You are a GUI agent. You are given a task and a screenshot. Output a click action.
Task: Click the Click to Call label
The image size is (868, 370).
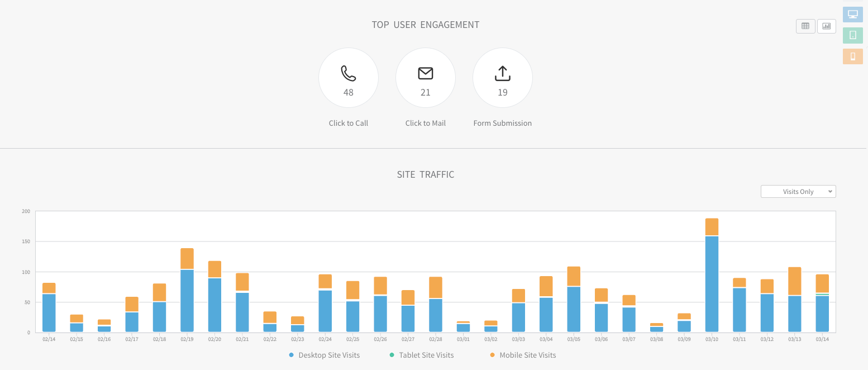[x=349, y=123]
